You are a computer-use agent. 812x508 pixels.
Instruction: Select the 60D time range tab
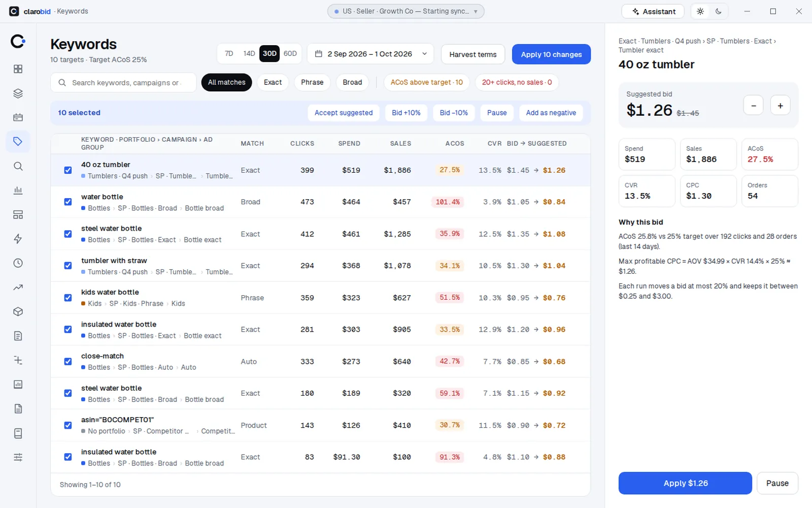coord(290,53)
